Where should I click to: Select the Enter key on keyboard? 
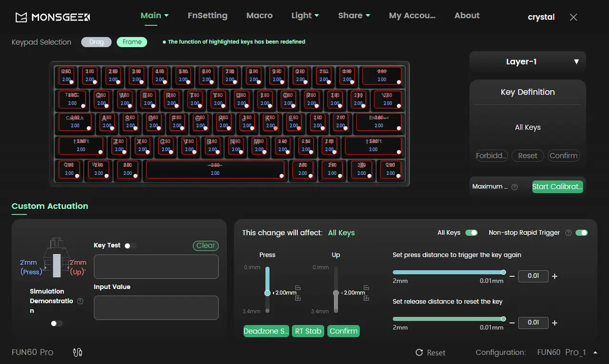[x=379, y=122]
